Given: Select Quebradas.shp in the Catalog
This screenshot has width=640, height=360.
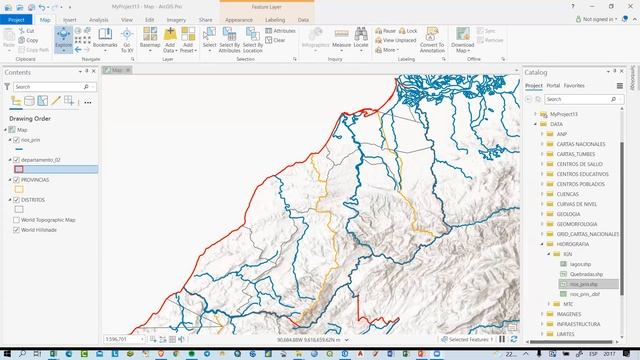Looking at the screenshot, I should click(586, 274).
